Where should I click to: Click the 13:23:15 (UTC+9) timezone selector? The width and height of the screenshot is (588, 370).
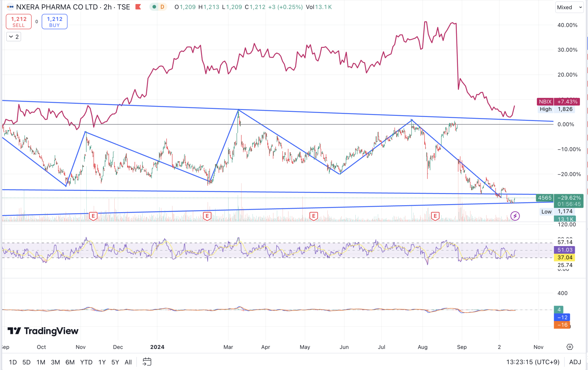(x=533, y=362)
